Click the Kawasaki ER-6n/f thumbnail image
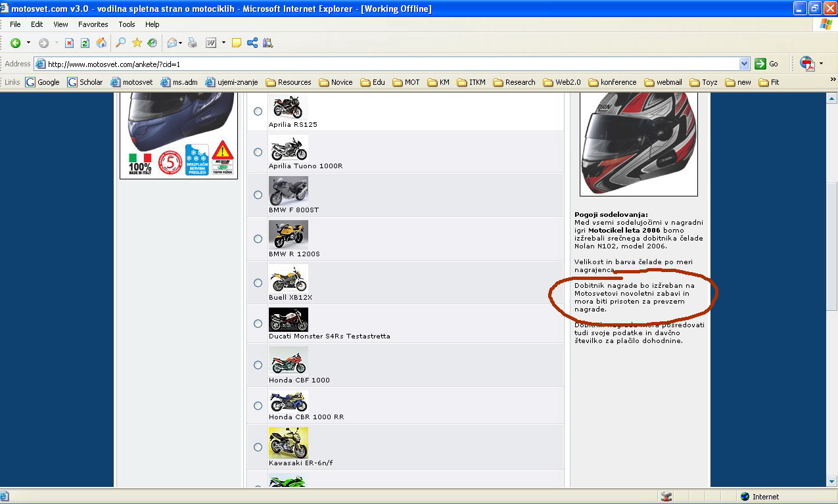Screen dimensions: 838x504 tap(288, 442)
